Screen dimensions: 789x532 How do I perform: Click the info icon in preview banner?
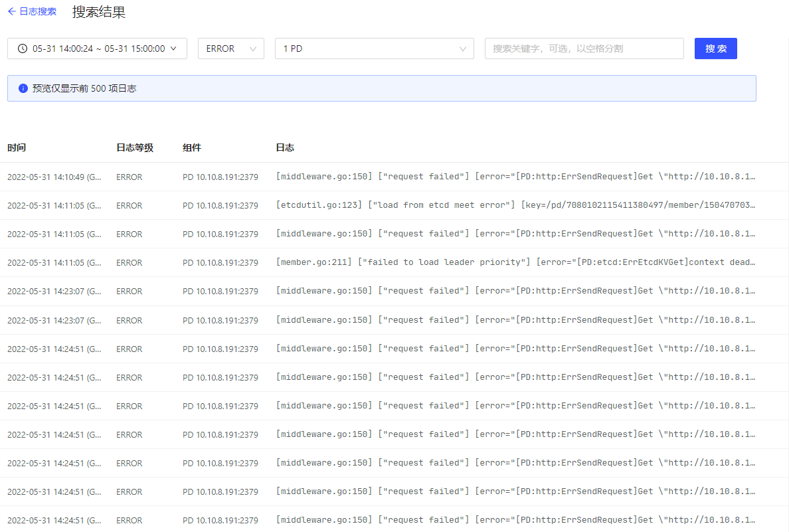click(x=23, y=88)
